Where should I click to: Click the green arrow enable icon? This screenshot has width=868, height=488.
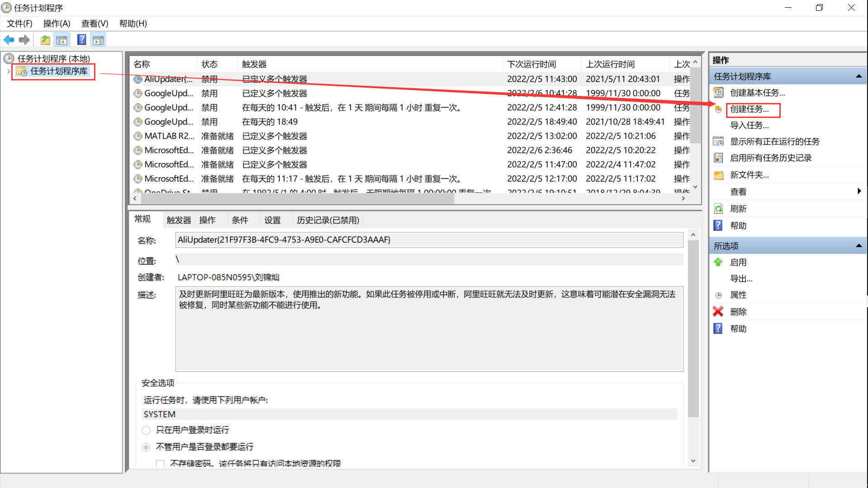pos(718,262)
